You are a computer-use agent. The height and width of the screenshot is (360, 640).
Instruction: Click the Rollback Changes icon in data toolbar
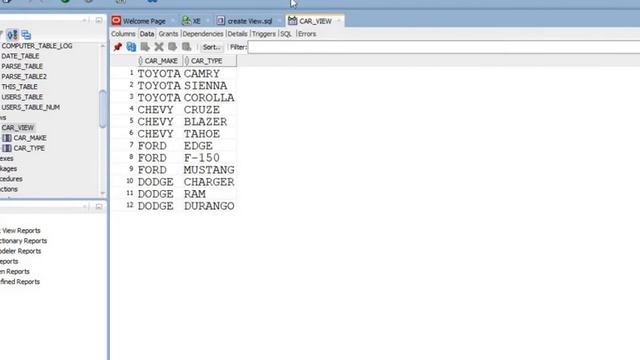[x=186, y=47]
